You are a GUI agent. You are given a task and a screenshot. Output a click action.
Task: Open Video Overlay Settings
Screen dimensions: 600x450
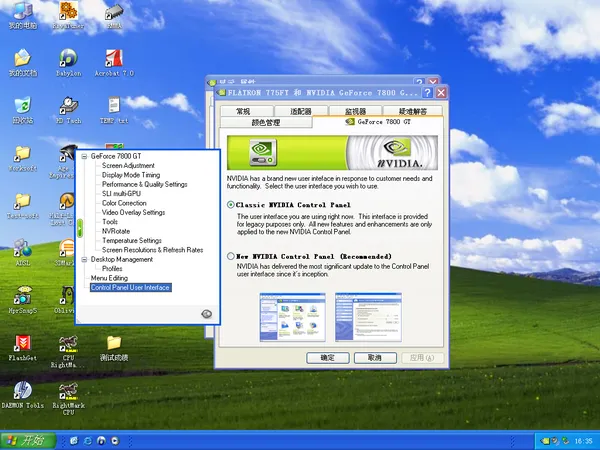(134, 212)
